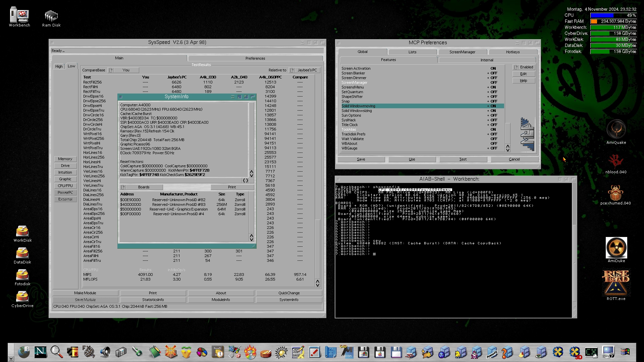The width and height of the screenshot is (644, 362).
Task: Launch the ROTT.exe desktop icon
Action: point(616,283)
